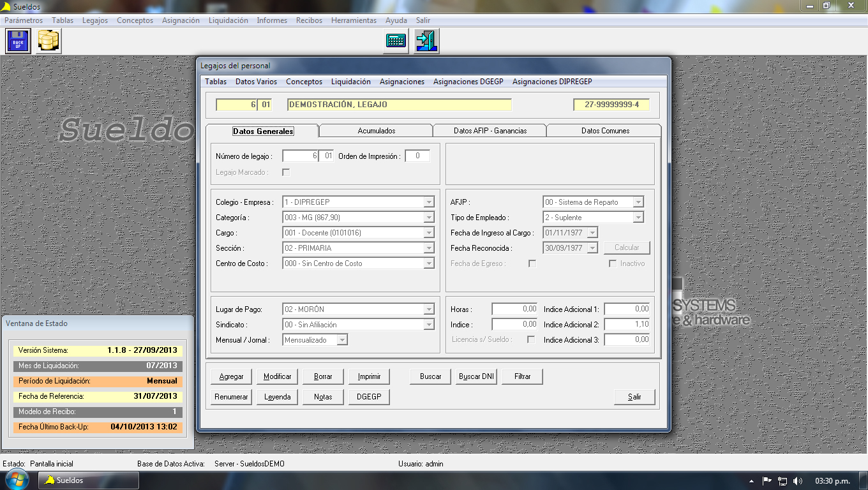Screen dimensions: 868x490
Task: Launch the calculator keyboard toolbar icon
Action: tap(396, 41)
